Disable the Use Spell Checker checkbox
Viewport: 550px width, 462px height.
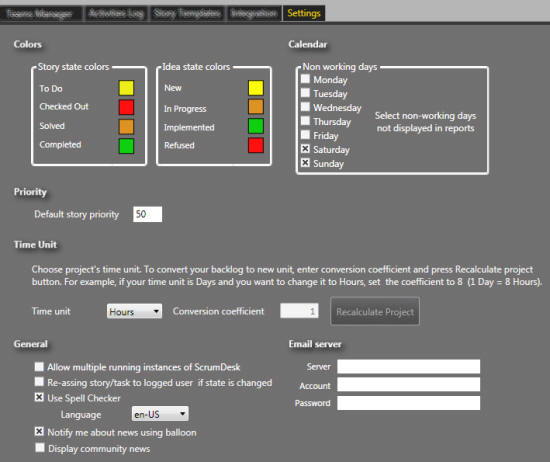click(39, 397)
